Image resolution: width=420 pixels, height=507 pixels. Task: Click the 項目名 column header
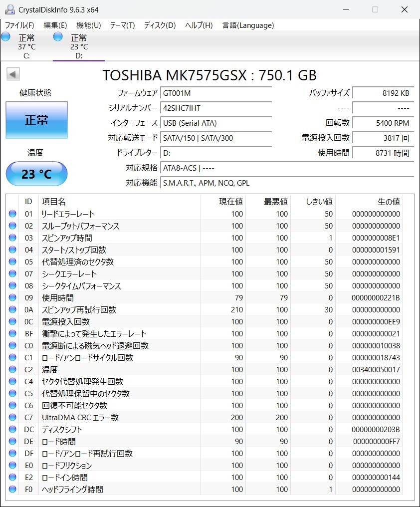pyautogui.click(x=120, y=202)
